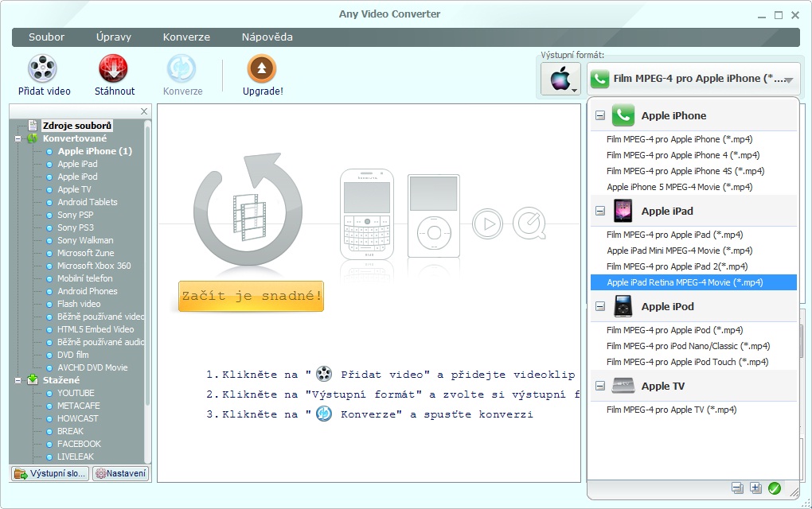This screenshot has width=812, height=509.
Task: Click the Konverze toolbar icon
Action: 182,68
